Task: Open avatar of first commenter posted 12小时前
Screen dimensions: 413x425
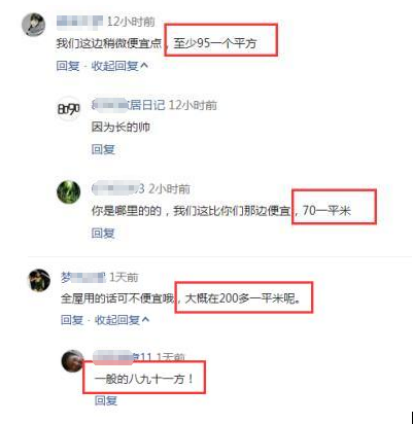Action: tap(34, 25)
